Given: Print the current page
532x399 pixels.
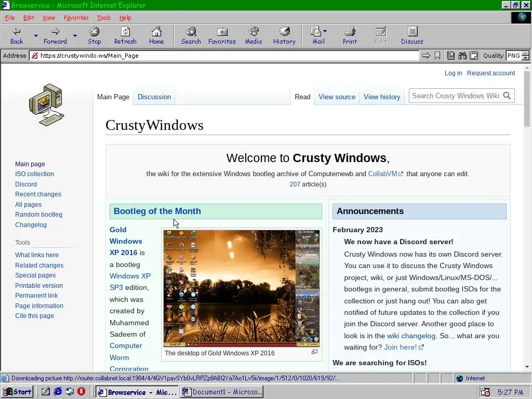Looking at the screenshot, I should click(350, 36).
